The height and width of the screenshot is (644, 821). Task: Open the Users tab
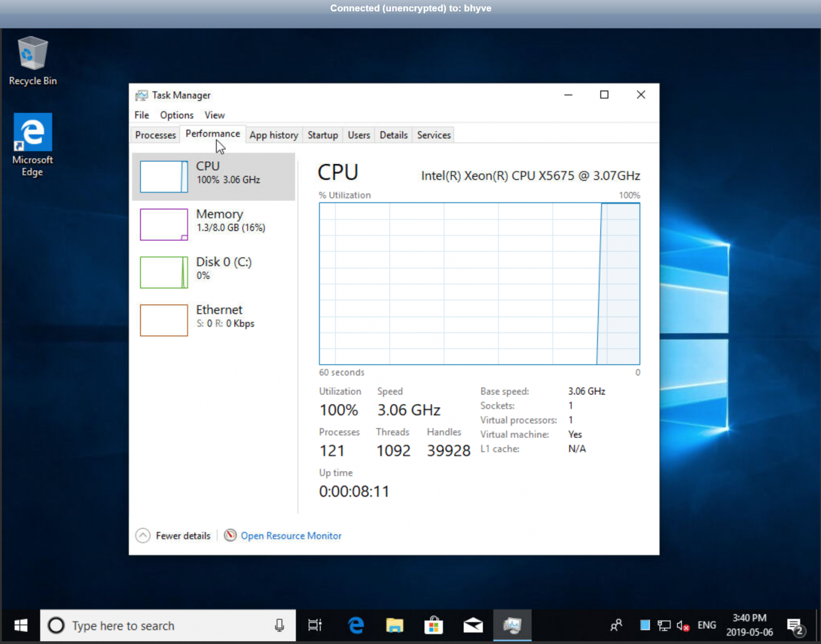[x=359, y=135]
